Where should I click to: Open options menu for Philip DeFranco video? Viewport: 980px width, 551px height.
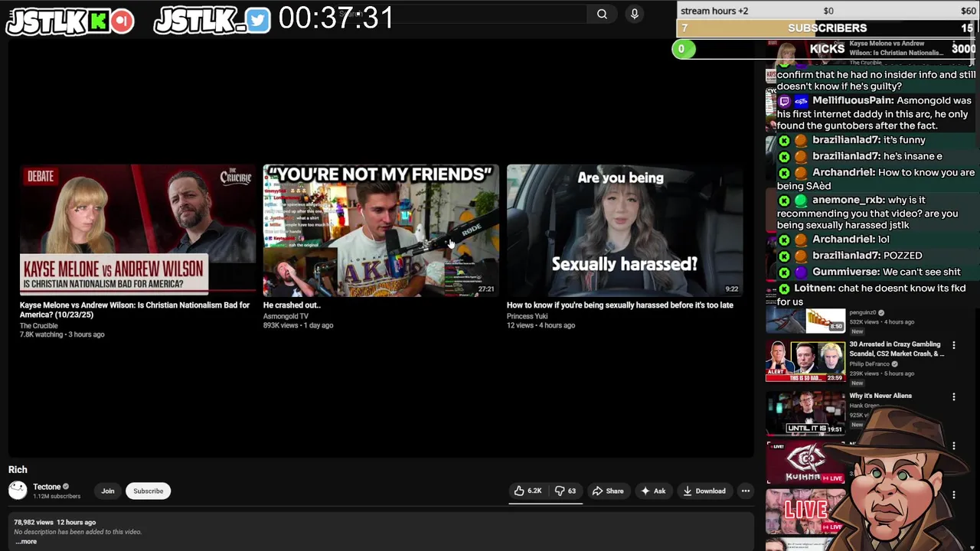coord(954,346)
